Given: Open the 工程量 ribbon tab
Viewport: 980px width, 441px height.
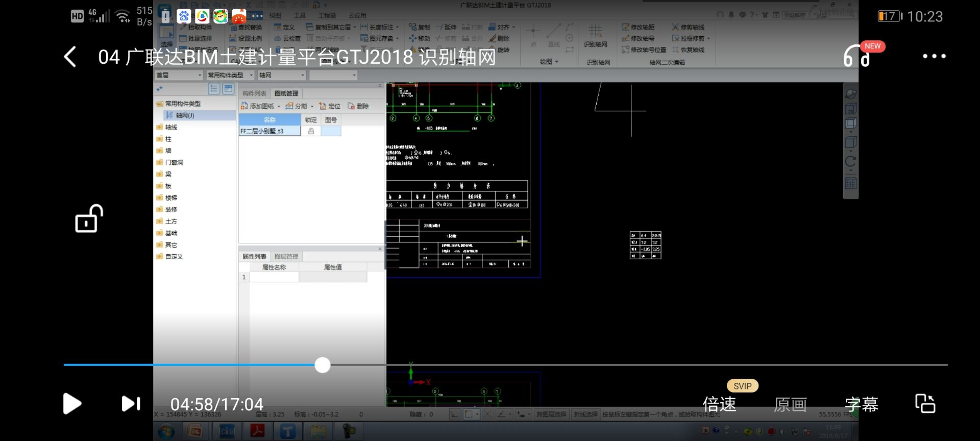Looking at the screenshot, I should tap(327, 15).
